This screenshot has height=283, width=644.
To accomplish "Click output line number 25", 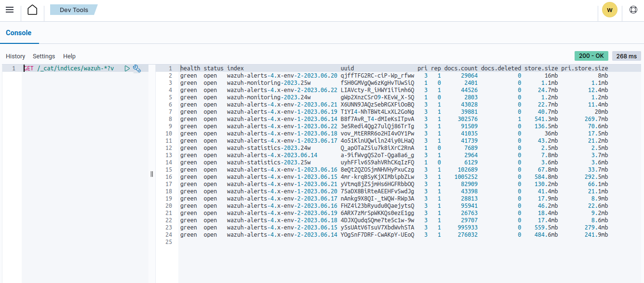I will tap(169, 242).
